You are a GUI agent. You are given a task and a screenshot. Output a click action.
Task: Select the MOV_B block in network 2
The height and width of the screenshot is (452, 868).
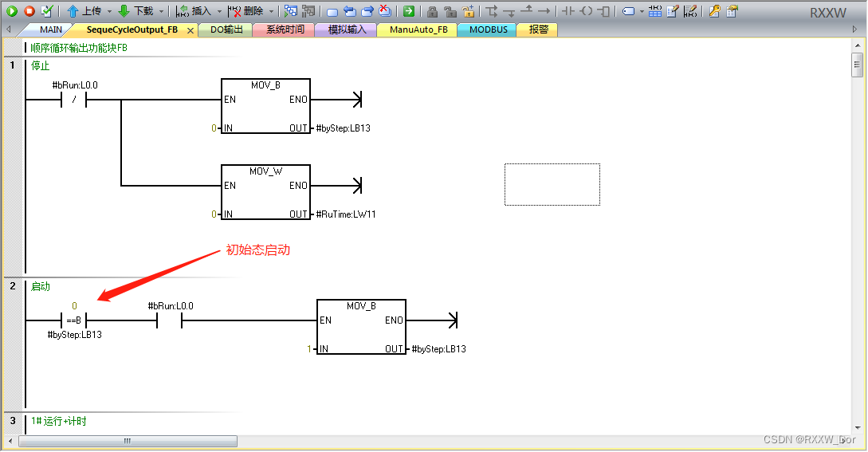[362, 327]
